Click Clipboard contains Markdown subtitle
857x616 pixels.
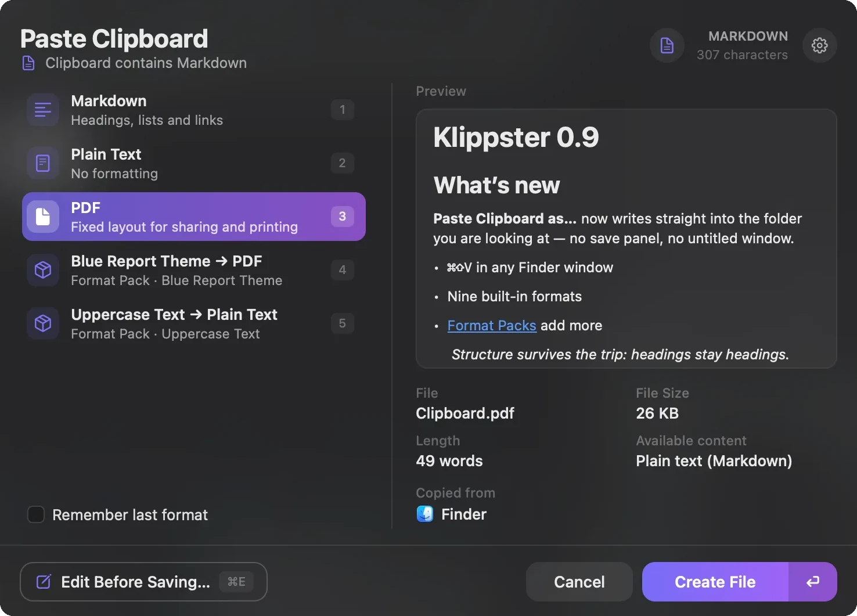(x=146, y=63)
